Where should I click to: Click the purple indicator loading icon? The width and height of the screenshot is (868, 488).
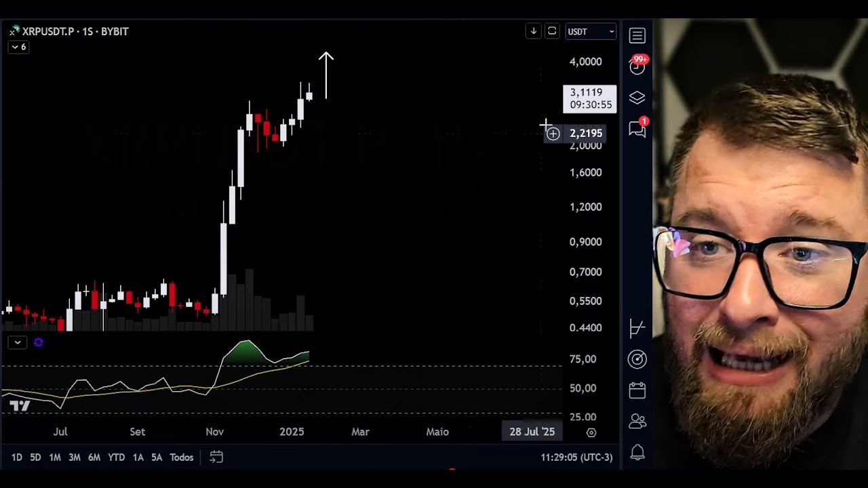[39, 342]
